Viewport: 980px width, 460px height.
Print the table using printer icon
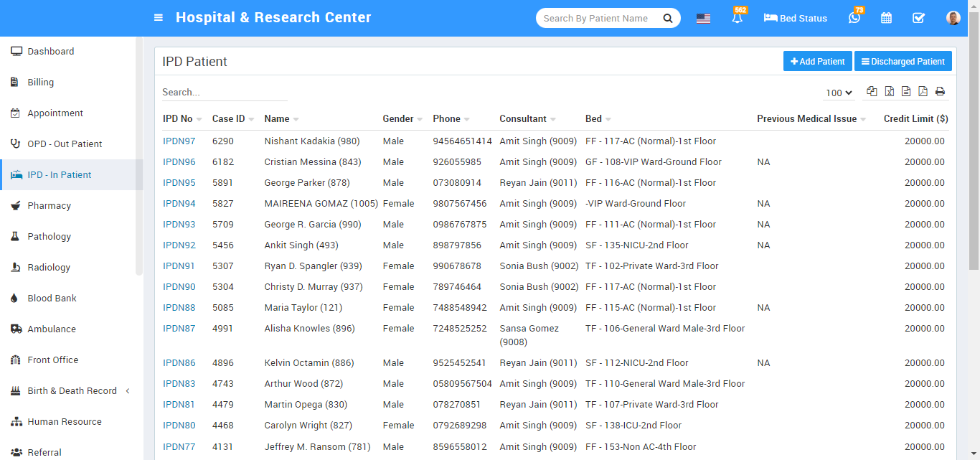940,91
